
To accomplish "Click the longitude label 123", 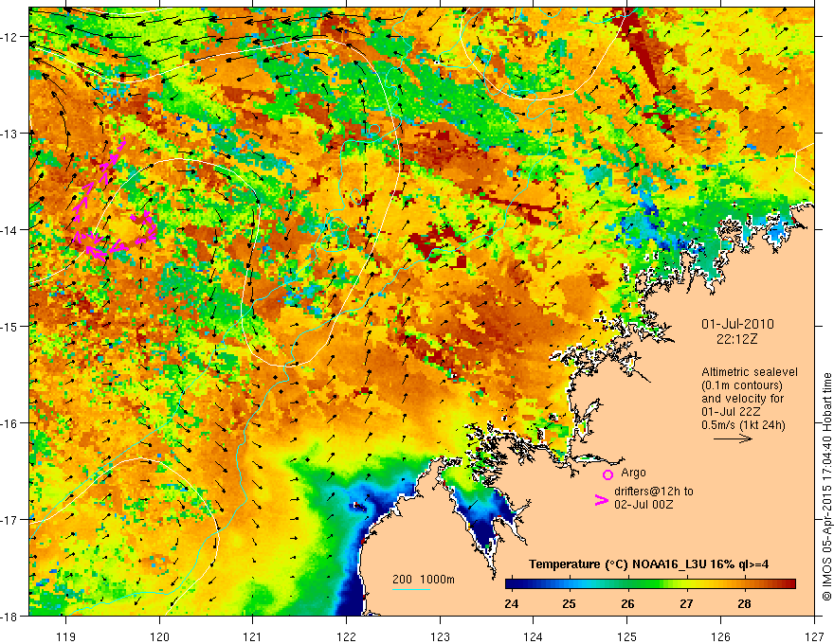I will [x=440, y=636].
